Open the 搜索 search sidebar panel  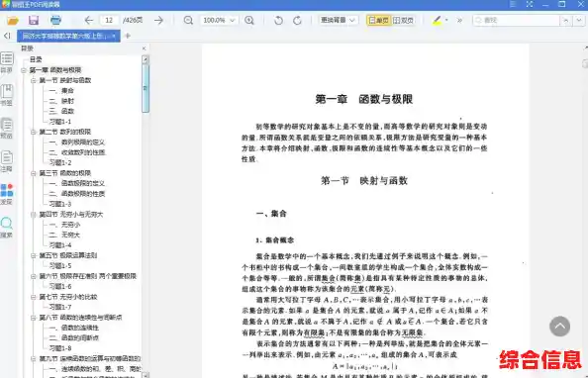tap(7, 228)
